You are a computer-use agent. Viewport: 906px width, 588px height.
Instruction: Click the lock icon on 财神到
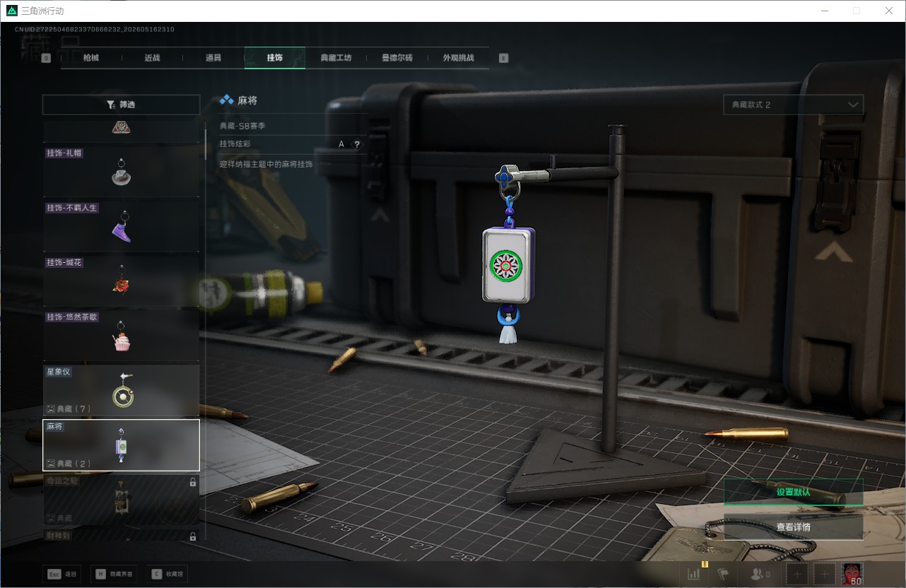[x=192, y=537]
